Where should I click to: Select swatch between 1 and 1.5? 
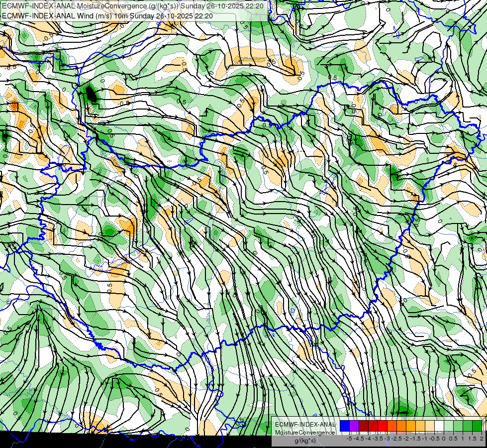coord(468,426)
